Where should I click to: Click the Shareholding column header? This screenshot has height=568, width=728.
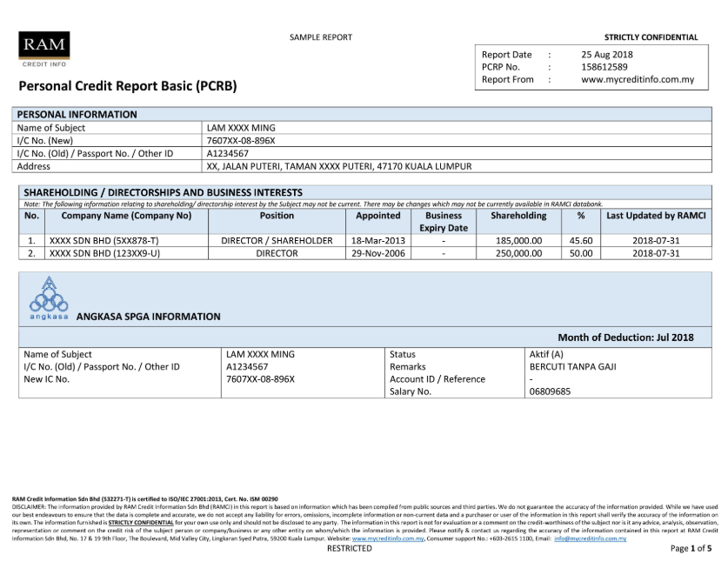[518, 216]
